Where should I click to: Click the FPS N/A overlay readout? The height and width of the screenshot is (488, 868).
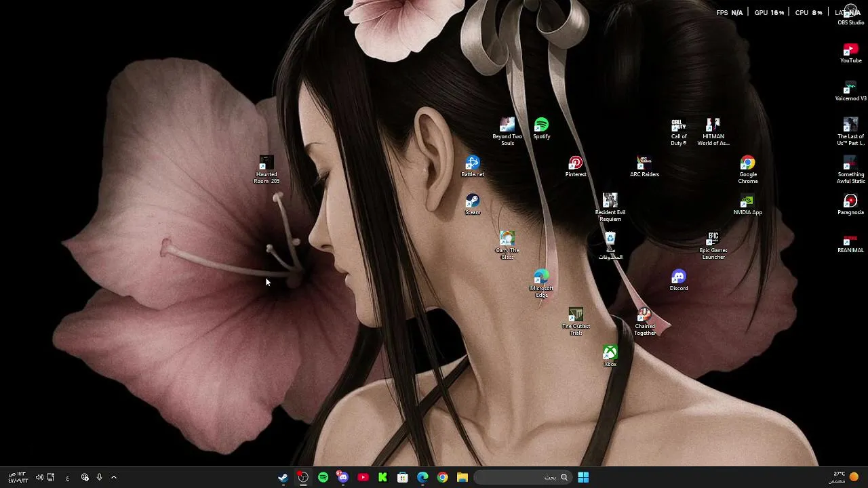pos(730,12)
